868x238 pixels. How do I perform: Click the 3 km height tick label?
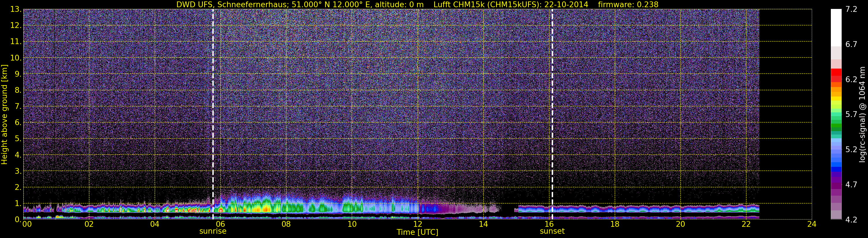point(18,171)
